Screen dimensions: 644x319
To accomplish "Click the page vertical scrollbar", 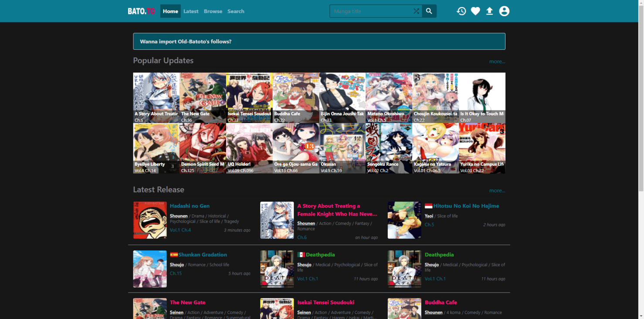I will [x=641, y=96].
